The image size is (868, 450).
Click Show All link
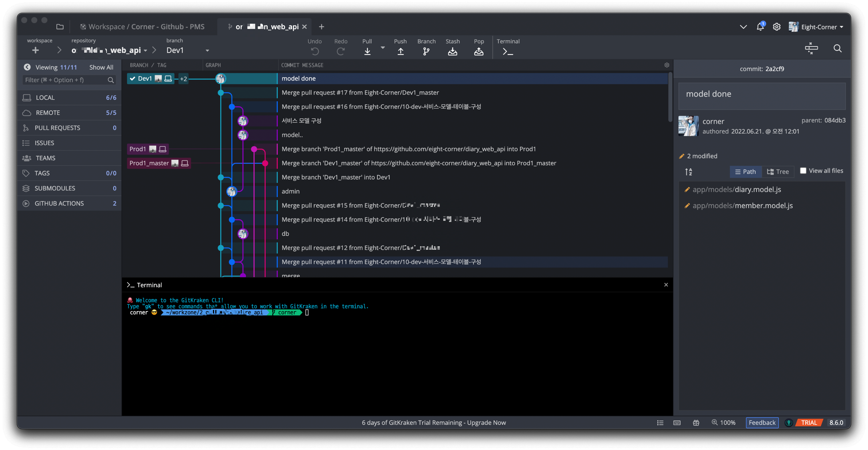pyautogui.click(x=101, y=67)
